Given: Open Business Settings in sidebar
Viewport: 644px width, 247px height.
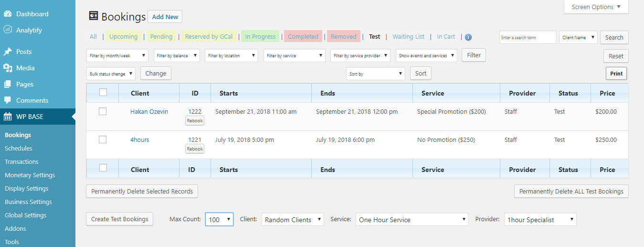Looking at the screenshot, I should click(28, 202).
